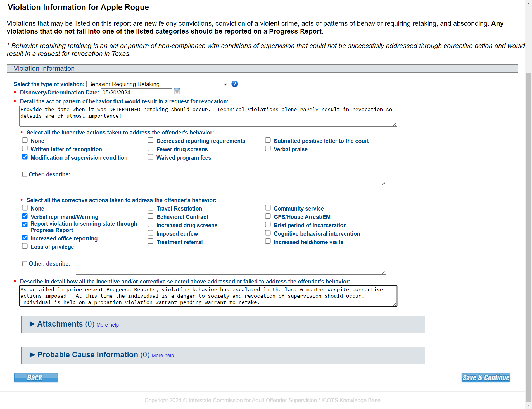
Task: Uncheck Increased office reporting
Action: coord(25,238)
